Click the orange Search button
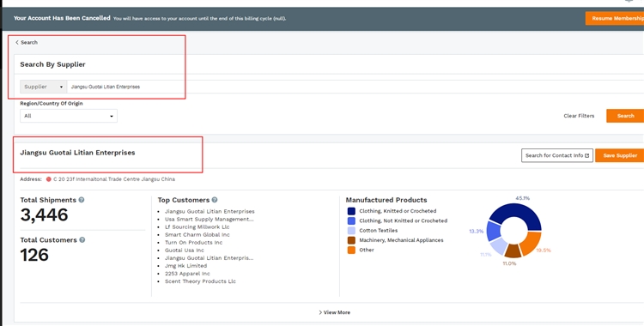Viewport: 644px width, 326px height. coord(625,116)
